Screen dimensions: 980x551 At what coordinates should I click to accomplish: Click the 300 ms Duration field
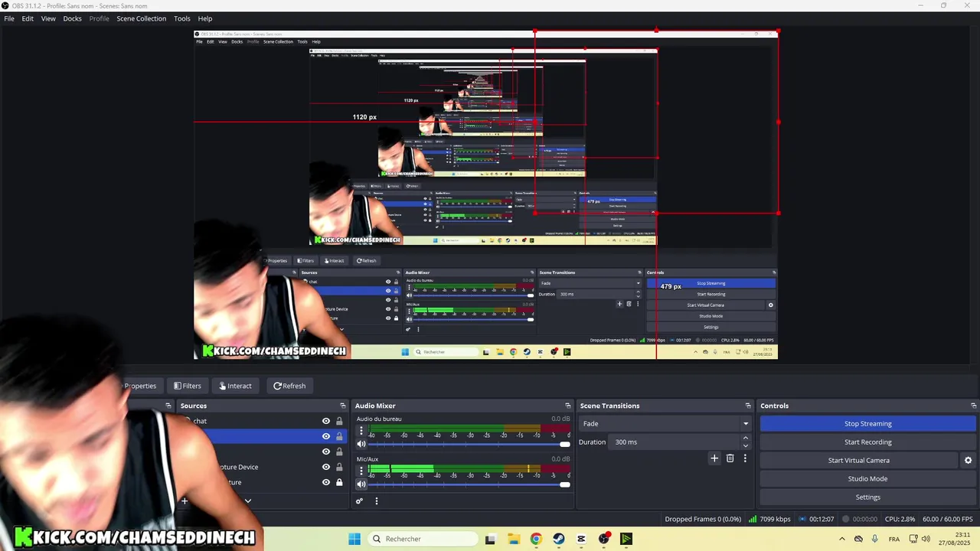click(675, 442)
